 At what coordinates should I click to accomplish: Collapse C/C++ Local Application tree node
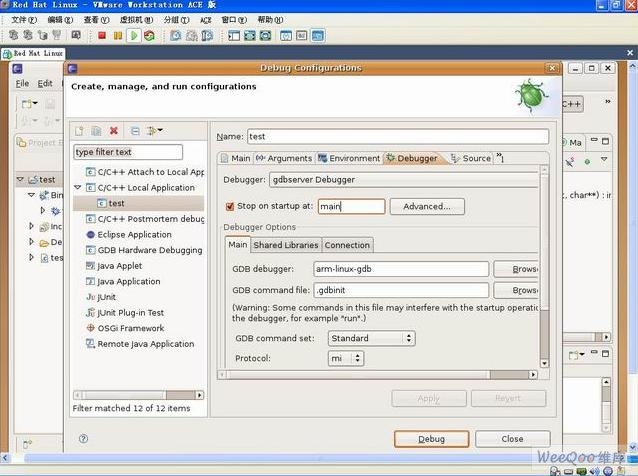coord(78,188)
